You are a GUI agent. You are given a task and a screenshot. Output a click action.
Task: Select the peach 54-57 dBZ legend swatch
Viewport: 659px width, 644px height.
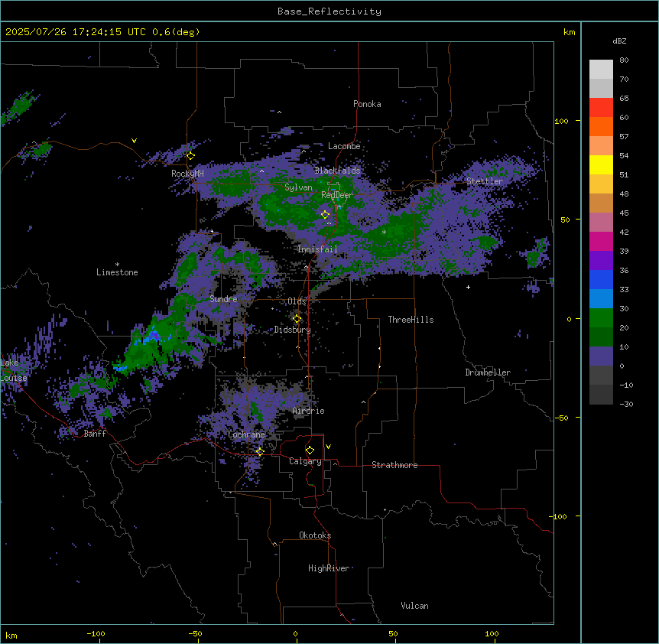coord(601,146)
